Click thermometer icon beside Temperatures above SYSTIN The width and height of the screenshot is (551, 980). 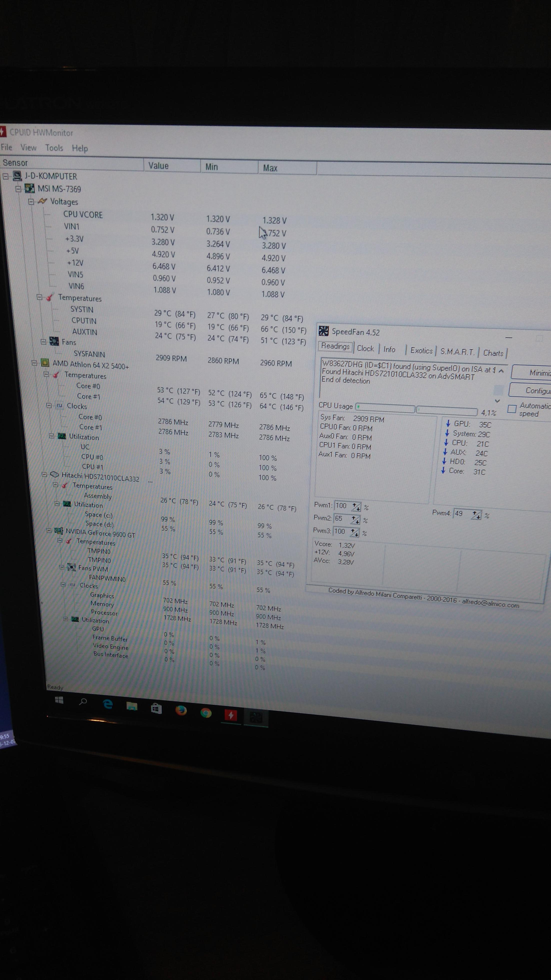[50, 297]
